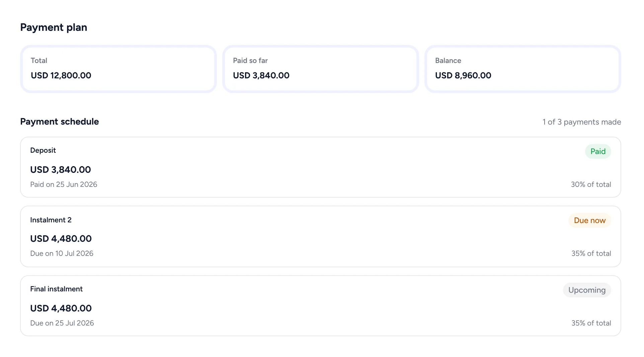
Task: Select the Paid so far amount USD 3,840.00
Action: coord(261,75)
